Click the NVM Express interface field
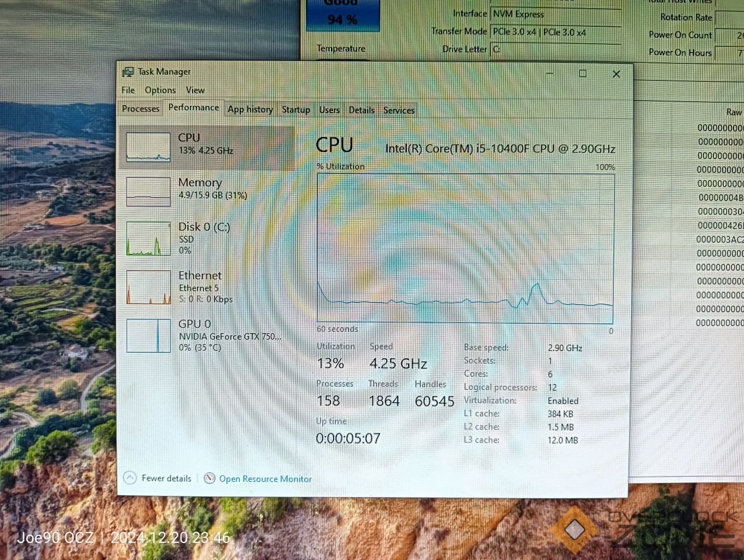The width and height of the screenshot is (744, 560). coord(555,15)
